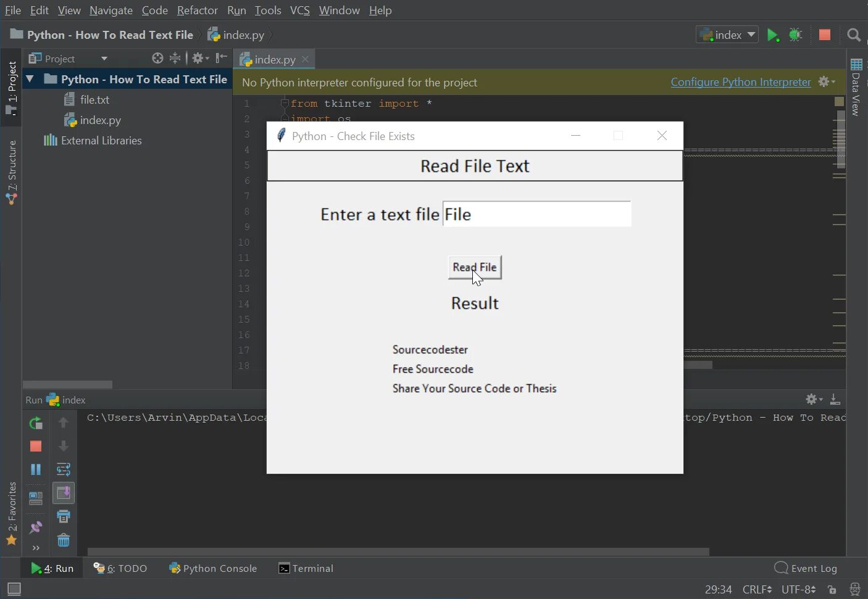
Task: Rerun index in Run panel
Action: 36,423
